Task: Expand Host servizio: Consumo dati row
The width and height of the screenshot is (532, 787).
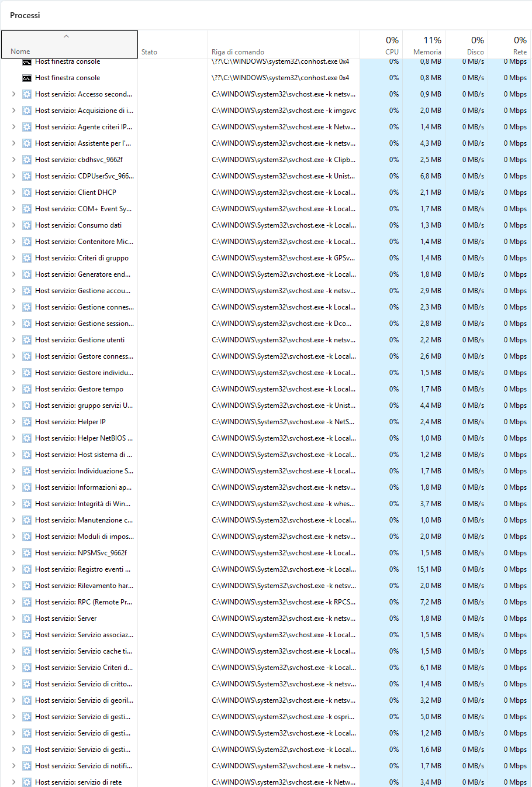Action: click(x=14, y=225)
